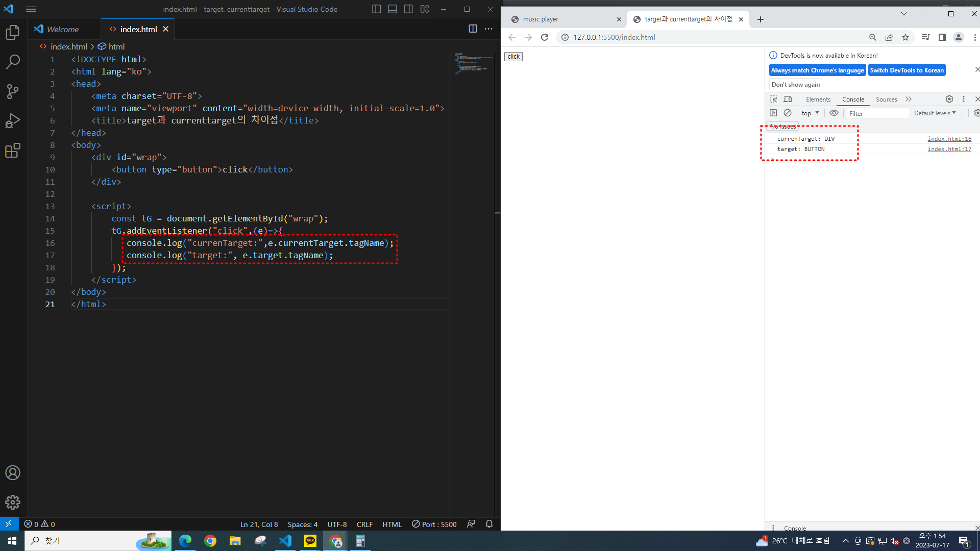Screen dimensions: 980x551
Task: Open the Source Control view
Action: [x=13, y=91]
